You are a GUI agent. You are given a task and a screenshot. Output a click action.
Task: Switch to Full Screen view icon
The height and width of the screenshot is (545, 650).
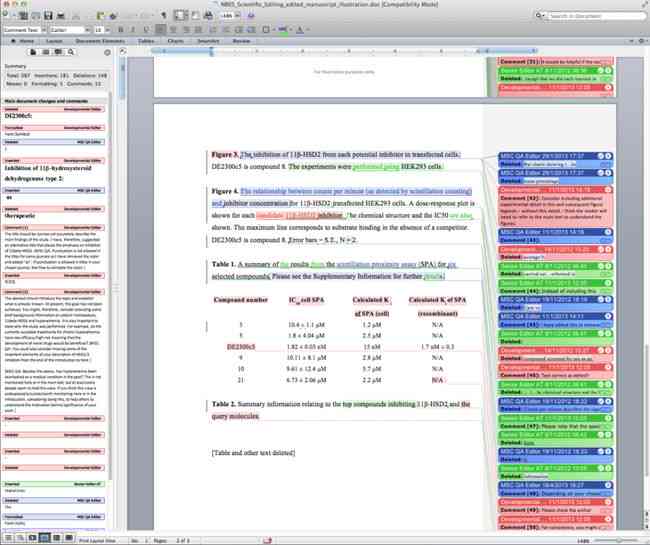click(69, 538)
